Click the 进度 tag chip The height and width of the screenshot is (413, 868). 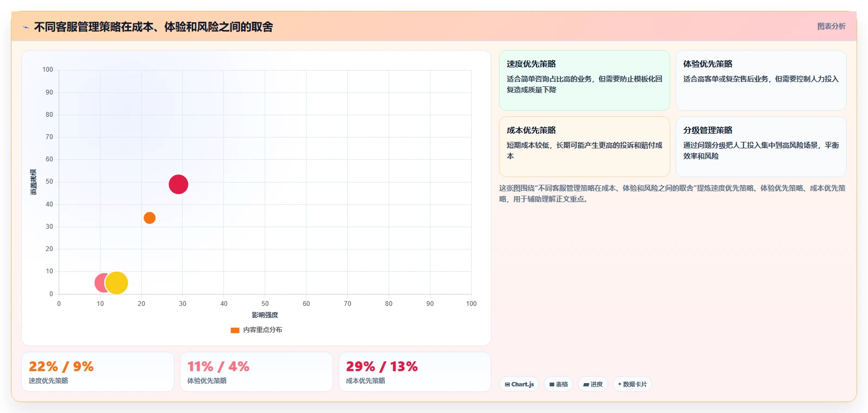tap(593, 384)
